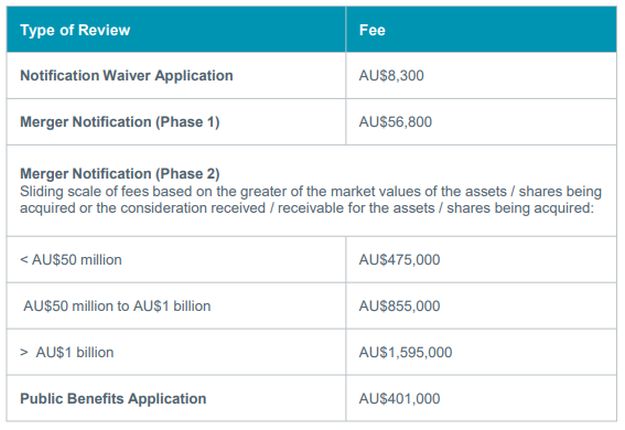Click the 'Fee' column header
The image size is (625, 430).
point(372,30)
